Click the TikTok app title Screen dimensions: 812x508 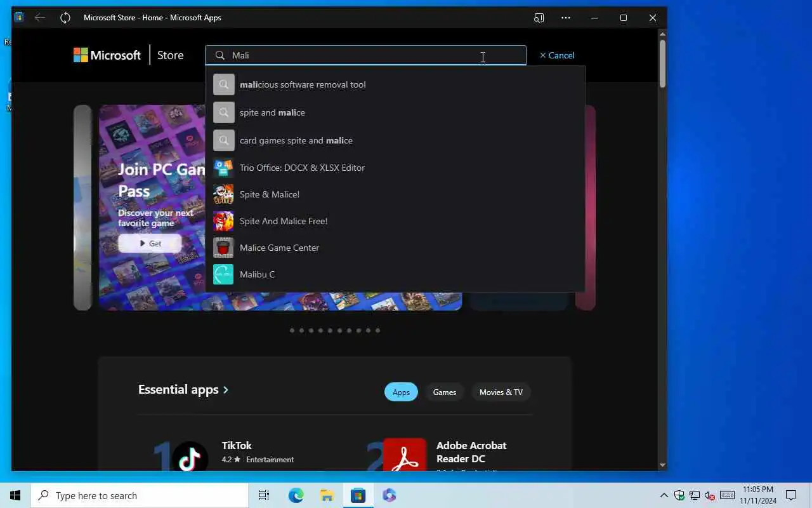pos(237,445)
